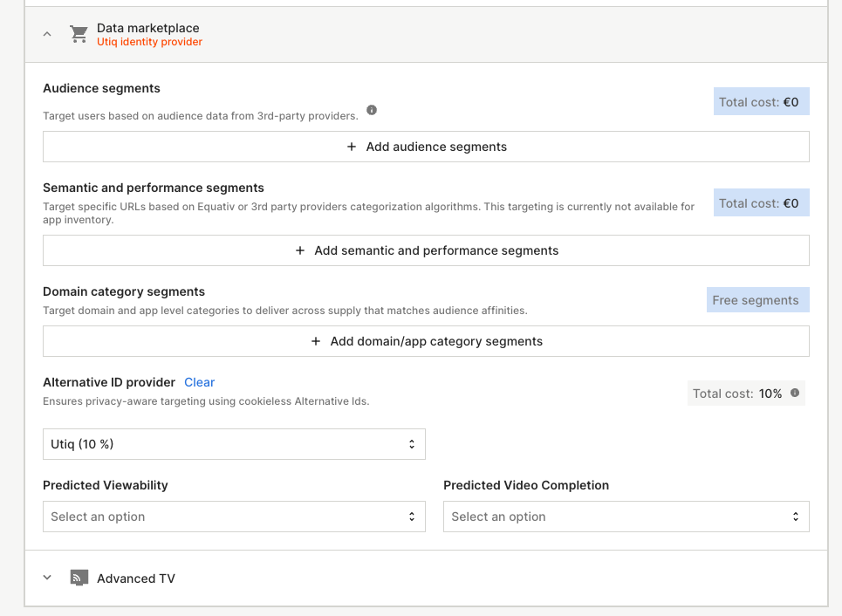
Task: Open the Predicted Video Completion dropdown
Action: (626, 517)
